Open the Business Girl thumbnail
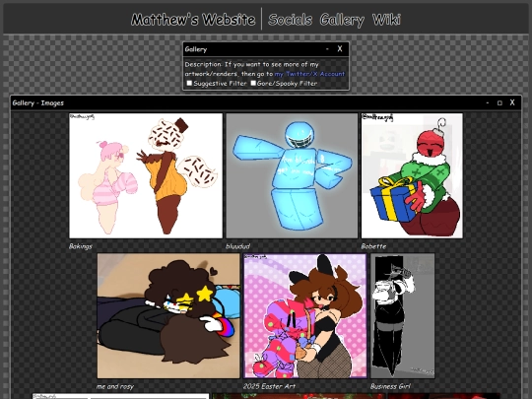The height and width of the screenshot is (399, 532). tap(402, 316)
